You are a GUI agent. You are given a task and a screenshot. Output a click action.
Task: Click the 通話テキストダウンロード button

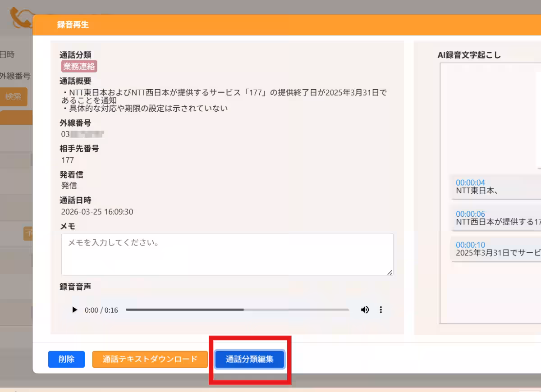click(150, 359)
